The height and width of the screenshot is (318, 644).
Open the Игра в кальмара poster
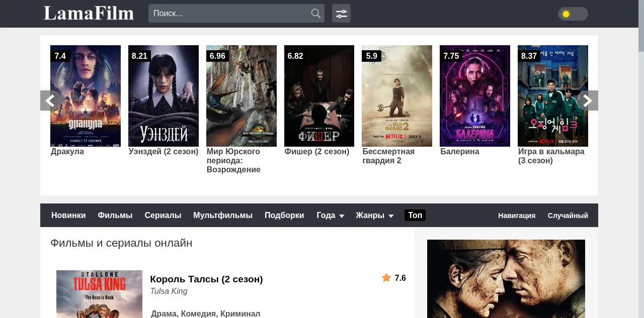553,96
